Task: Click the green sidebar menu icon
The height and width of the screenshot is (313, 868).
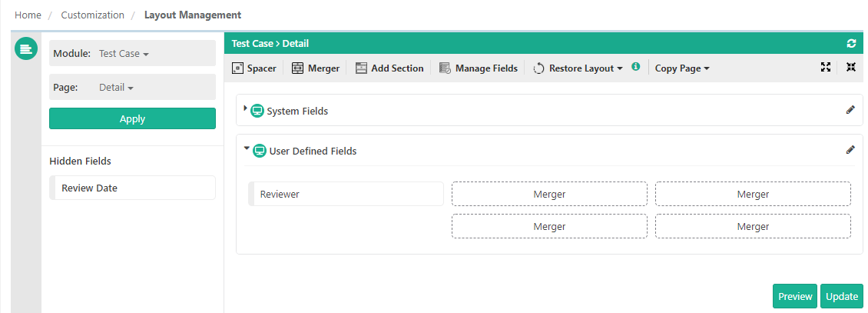Action: coord(26,49)
